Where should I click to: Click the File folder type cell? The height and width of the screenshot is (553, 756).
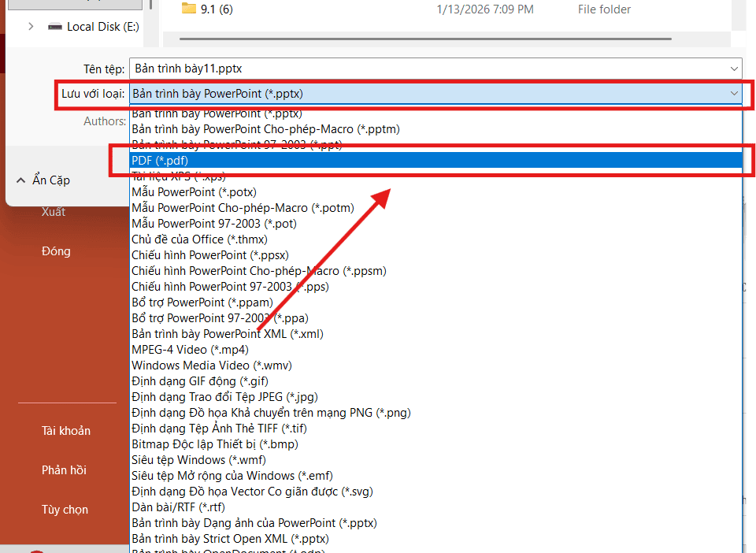(x=604, y=9)
